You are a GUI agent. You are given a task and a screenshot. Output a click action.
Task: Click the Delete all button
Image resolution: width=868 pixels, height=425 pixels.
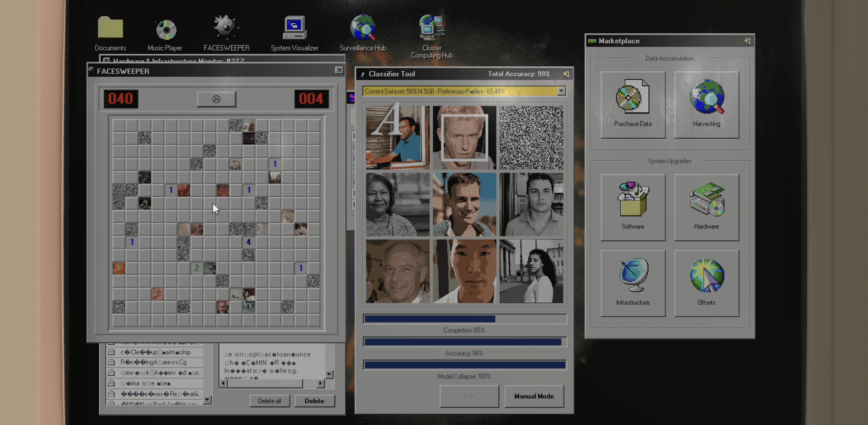click(x=269, y=401)
